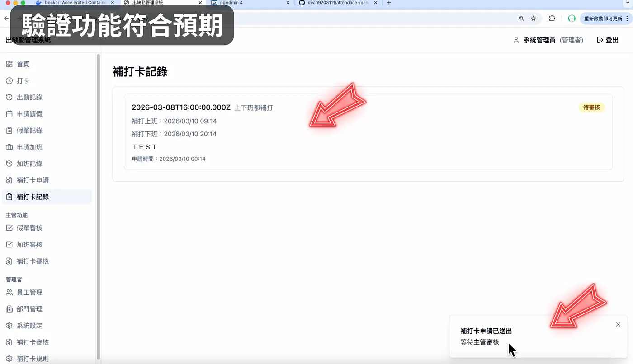Click the building icon beside 部門管理

(x=9, y=309)
